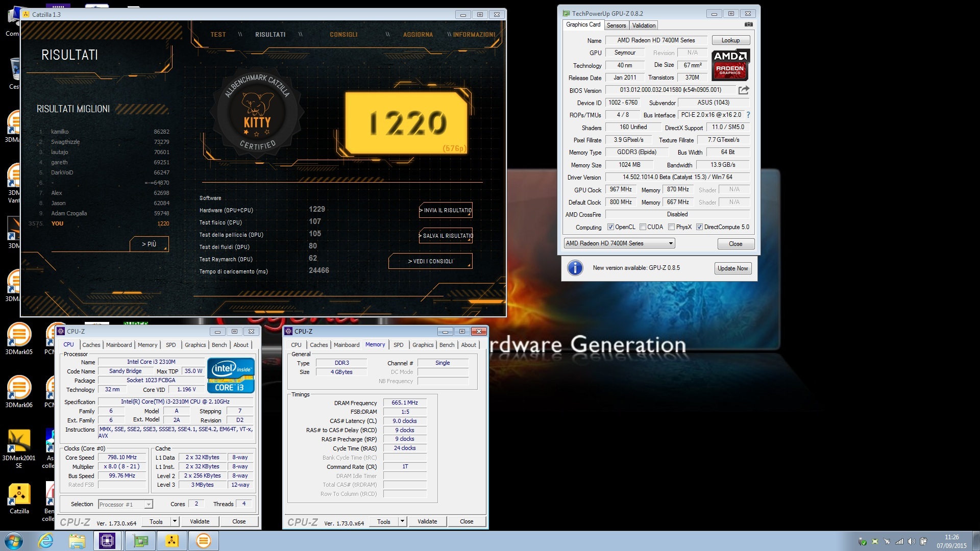Click the volume icon in system tray

[x=911, y=541]
